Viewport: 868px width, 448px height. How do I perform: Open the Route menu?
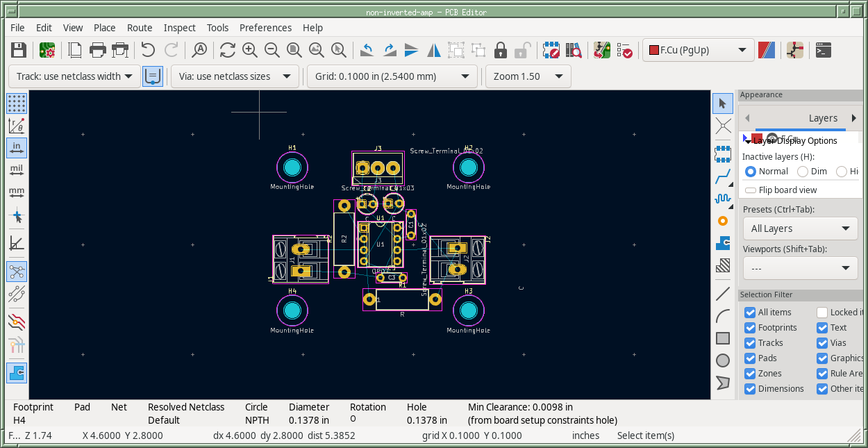(140, 28)
